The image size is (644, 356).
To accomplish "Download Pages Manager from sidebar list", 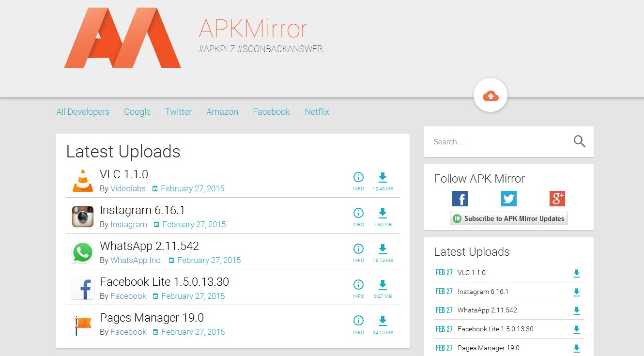I will point(576,348).
